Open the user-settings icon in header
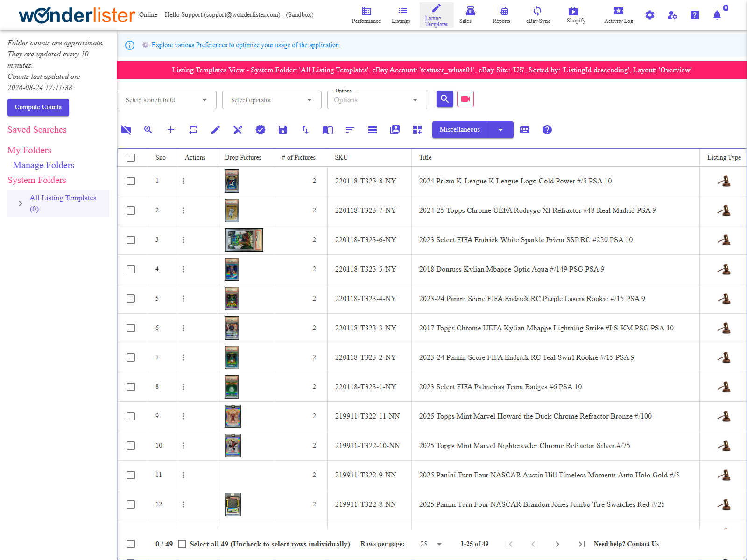The image size is (747, 560). click(x=672, y=15)
